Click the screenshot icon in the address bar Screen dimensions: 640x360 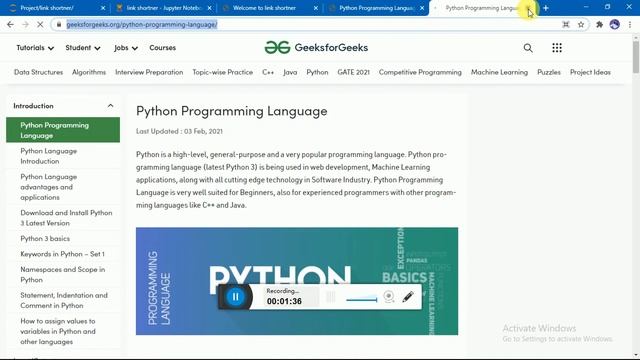566,24
